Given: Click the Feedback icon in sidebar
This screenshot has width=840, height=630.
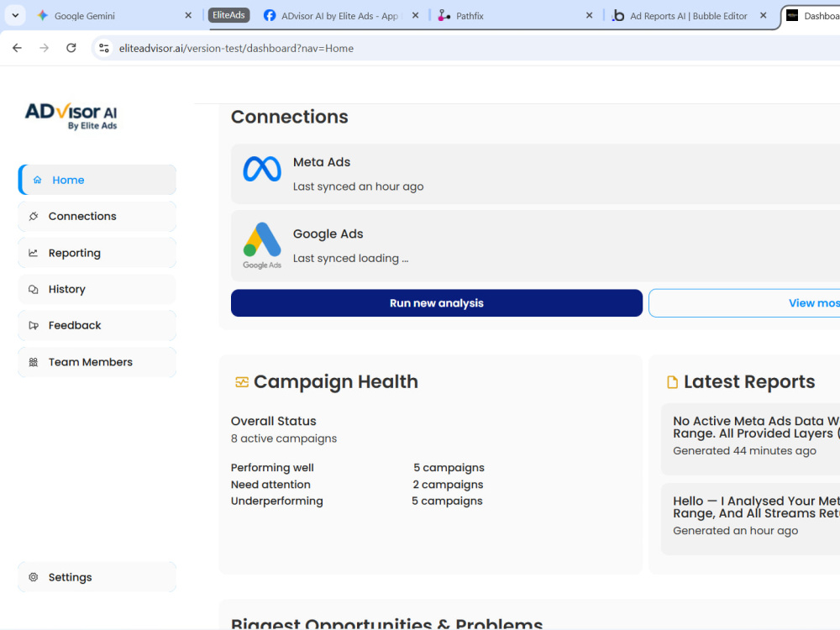Looking at the screenshot, I should pos(34,326).
